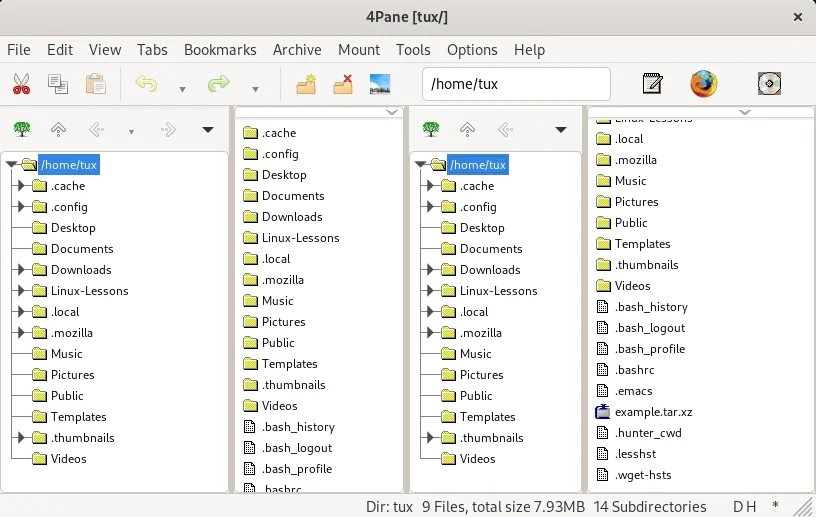The width and height of the screenshot is (816, 517).
Task: Expand .mozilla in right tree pane
Action: [x=430, y=332]
